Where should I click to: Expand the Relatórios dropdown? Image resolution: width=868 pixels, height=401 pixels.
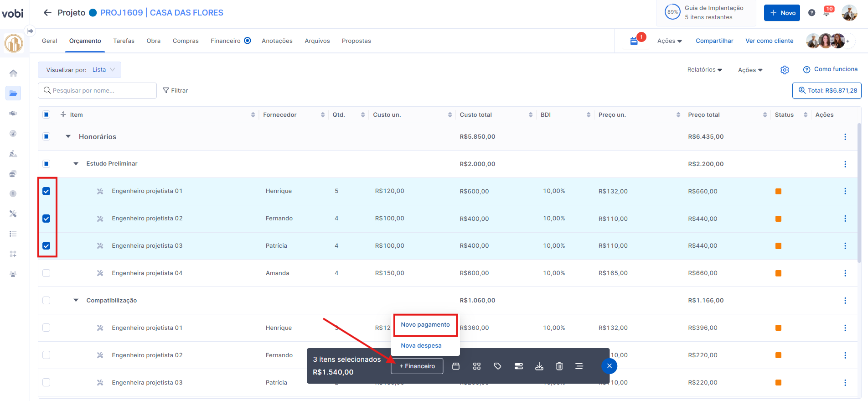(704, 70)
